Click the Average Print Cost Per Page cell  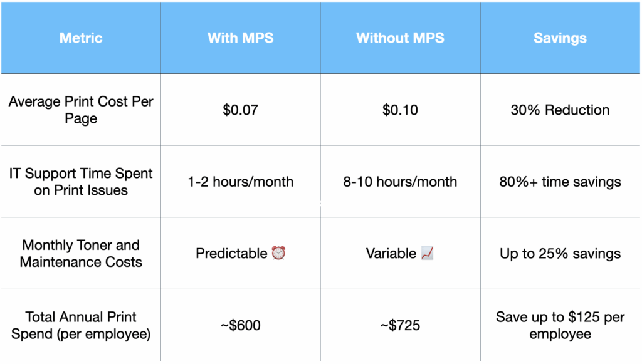coord(81,110)
